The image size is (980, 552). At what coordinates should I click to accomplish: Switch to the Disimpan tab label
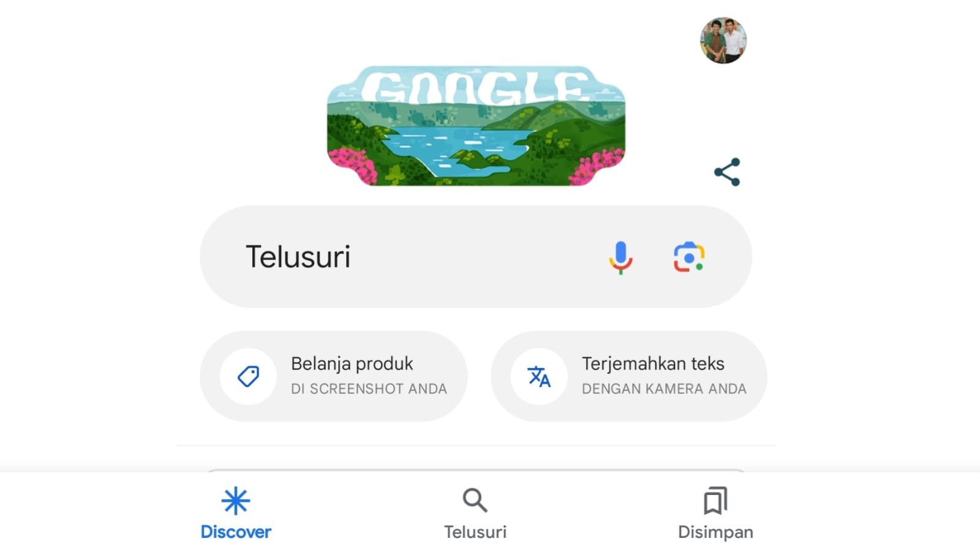pos(715,532)
